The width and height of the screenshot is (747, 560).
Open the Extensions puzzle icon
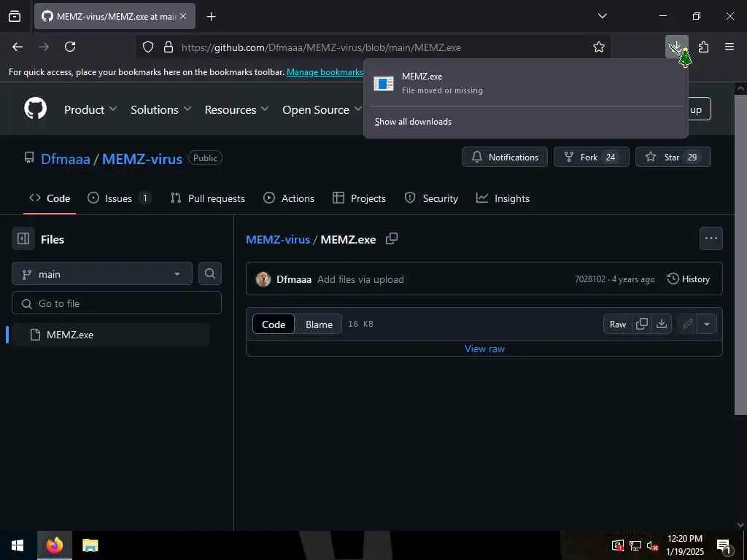703,47
